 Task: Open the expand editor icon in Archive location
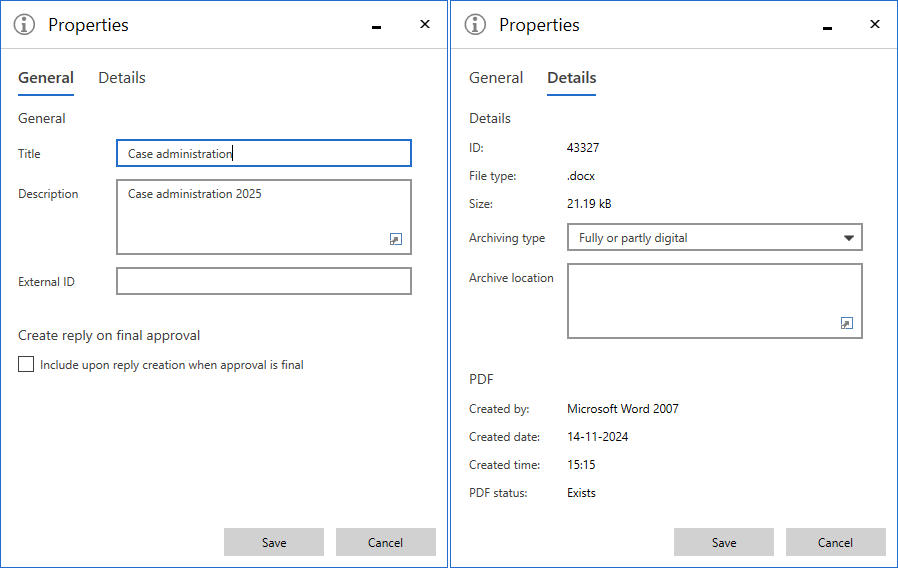(x=847, y=323)
